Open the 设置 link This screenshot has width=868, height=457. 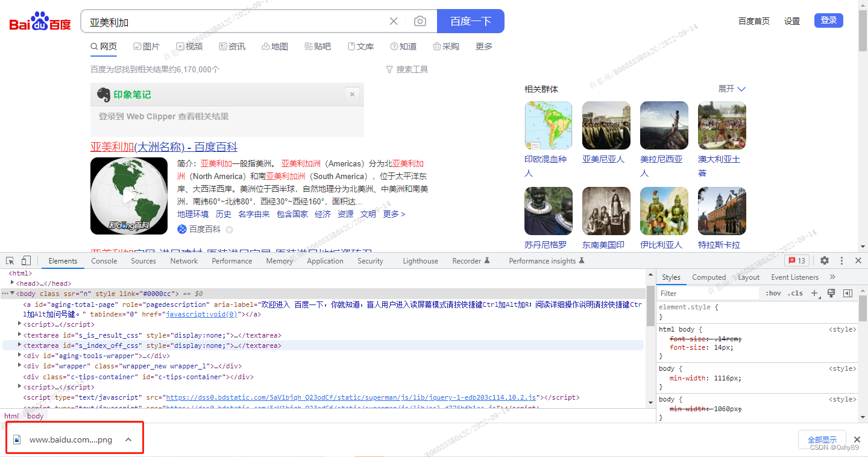click(x=792, y=21)
